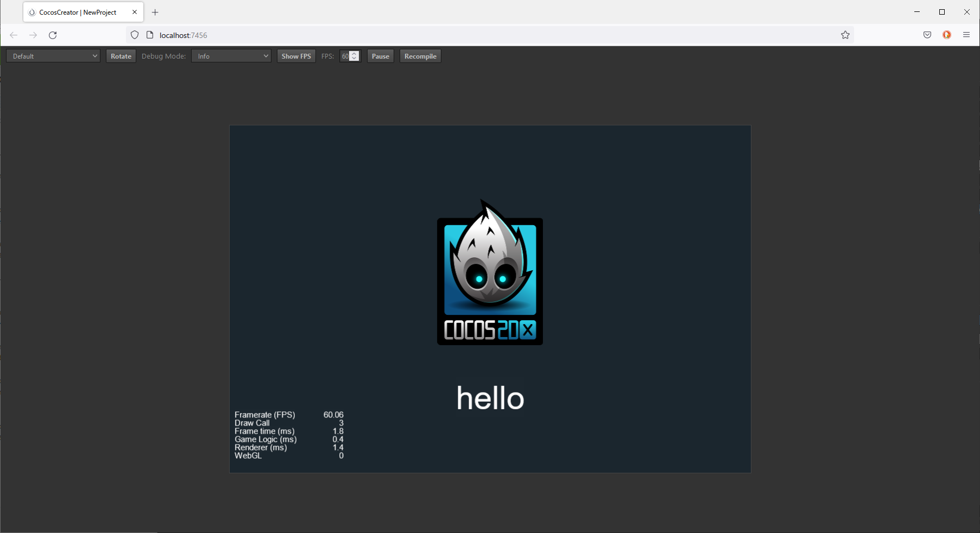Open the Pocket save icon
This screenshot has width=980, height=533.
[927, 35]
